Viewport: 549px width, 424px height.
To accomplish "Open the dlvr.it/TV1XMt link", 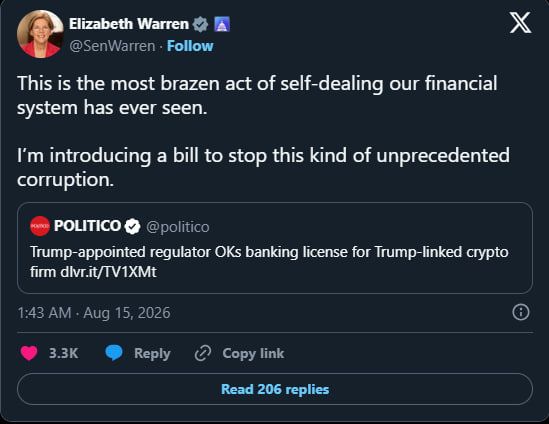I will (108, 272).
